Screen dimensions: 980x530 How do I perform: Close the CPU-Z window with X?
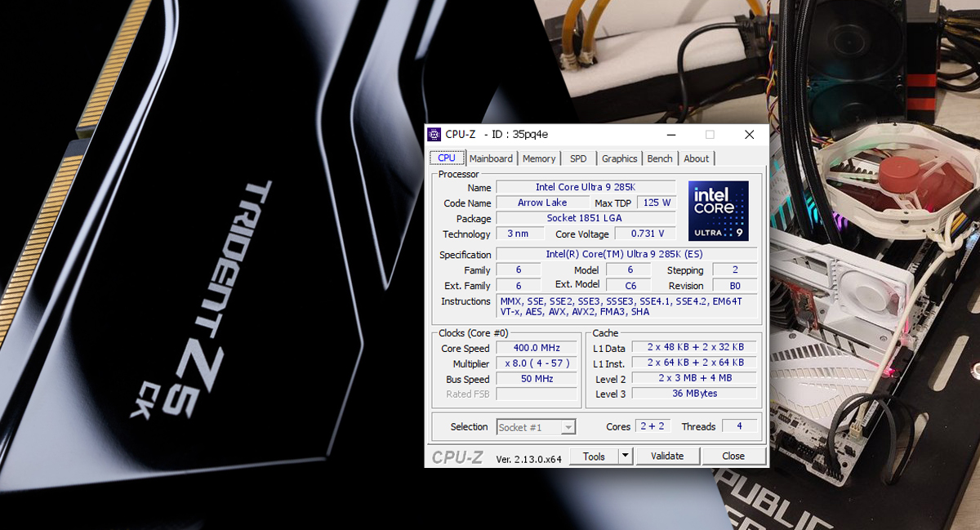tap(749, 135)
